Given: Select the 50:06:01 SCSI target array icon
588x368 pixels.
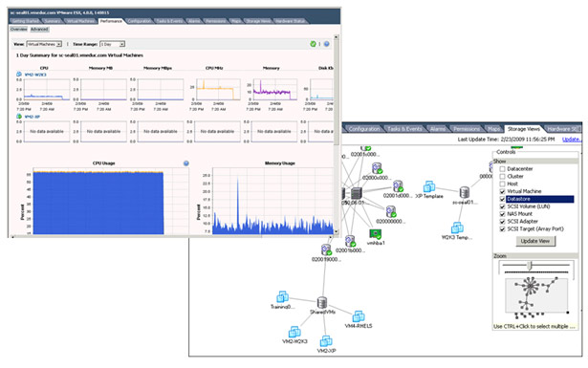Looking at the screenshot, I should coord(357,193).
